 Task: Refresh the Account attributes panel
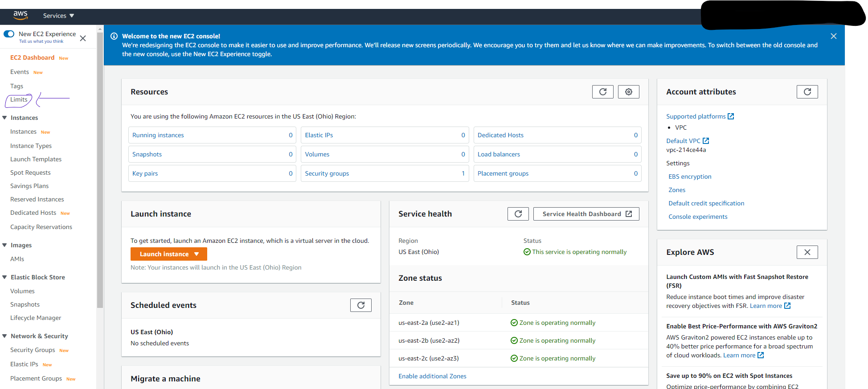click(807, 92)
